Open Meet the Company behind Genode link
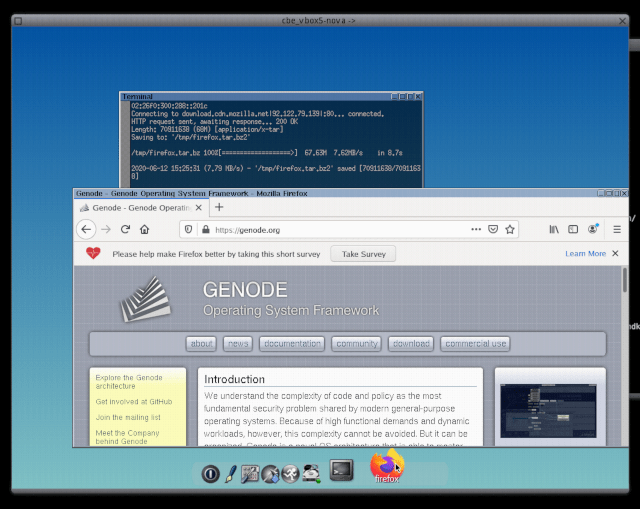This screenshot has width=640, height=509. pyautogui.click(x=127, y=437)
